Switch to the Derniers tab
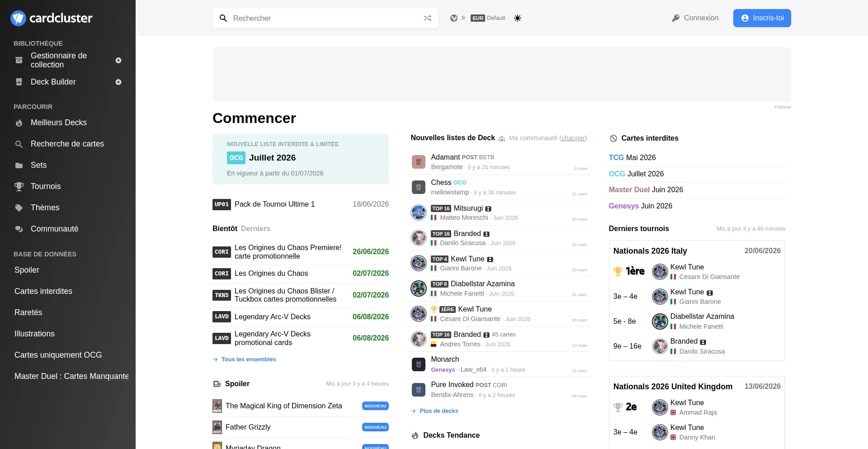This screenshot has width=868, height=449. pos(255,229)
